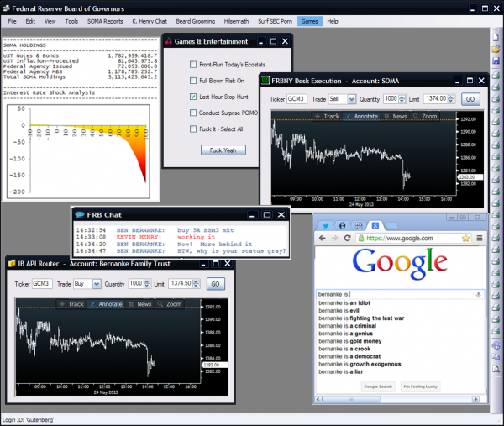Click the open folder icon in right toolbar

[496, 50]
